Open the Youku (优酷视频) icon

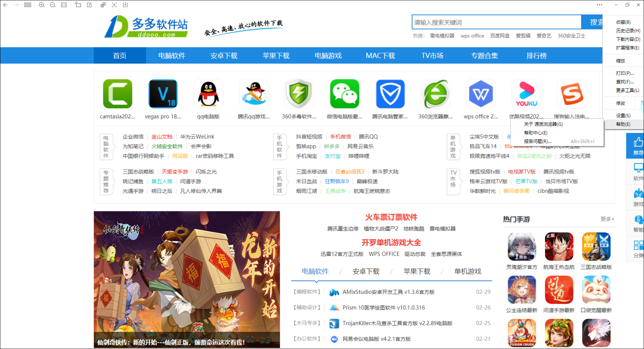point(526,94)
